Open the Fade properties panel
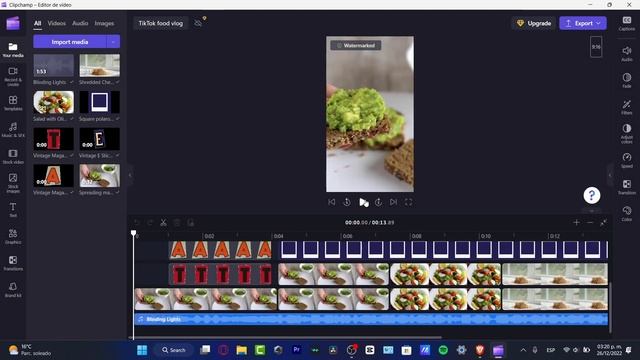 [x=627, y=80]
